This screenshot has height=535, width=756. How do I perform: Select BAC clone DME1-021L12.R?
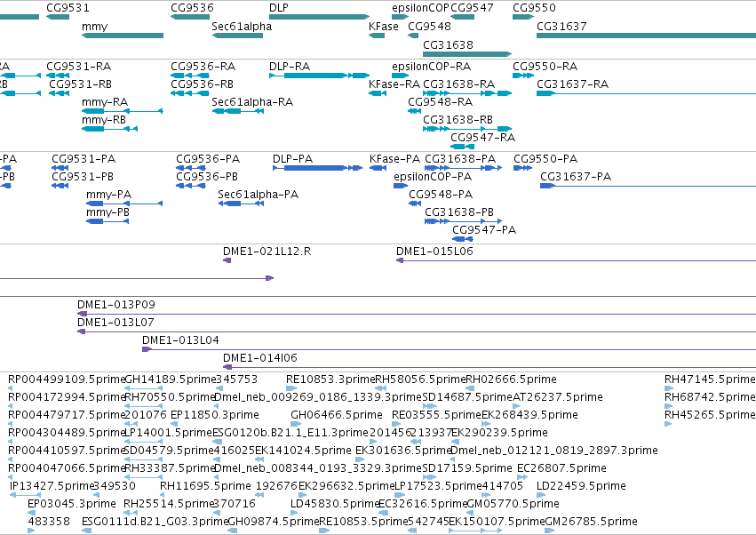(267, 252)
